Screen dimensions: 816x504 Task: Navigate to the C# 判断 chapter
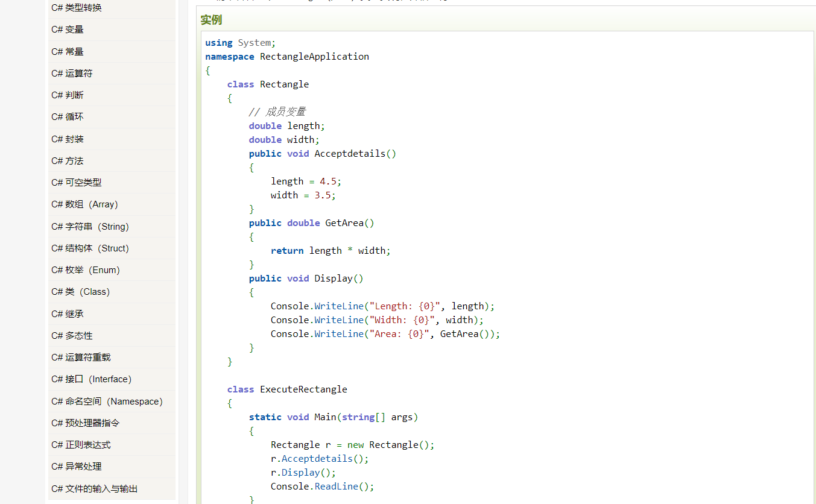(x=68, y=95)
